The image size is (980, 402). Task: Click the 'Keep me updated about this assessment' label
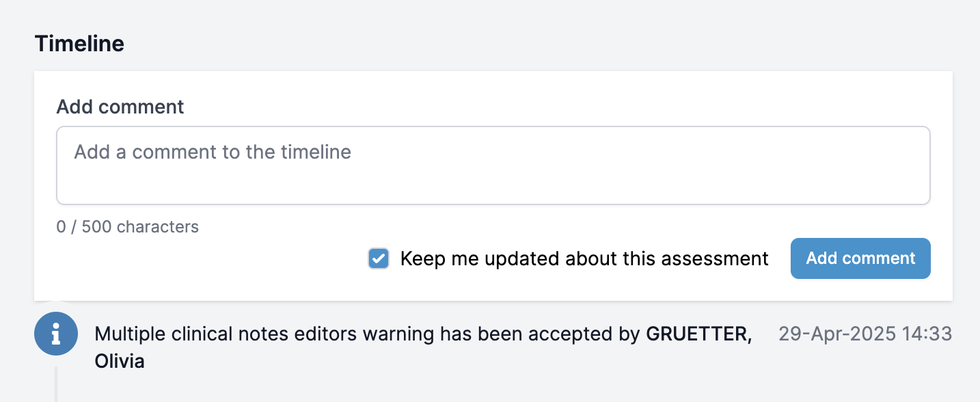[584, 258]
